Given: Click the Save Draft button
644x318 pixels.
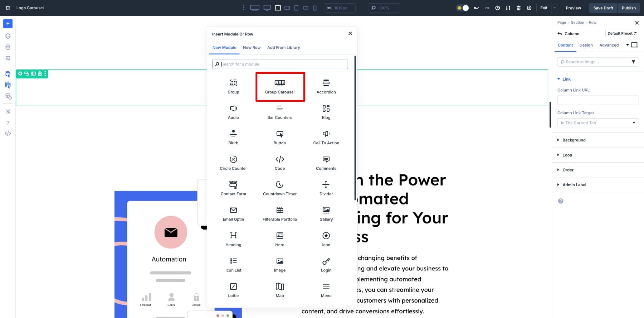Looking at the screenshot, I should (x=603, y=8).
